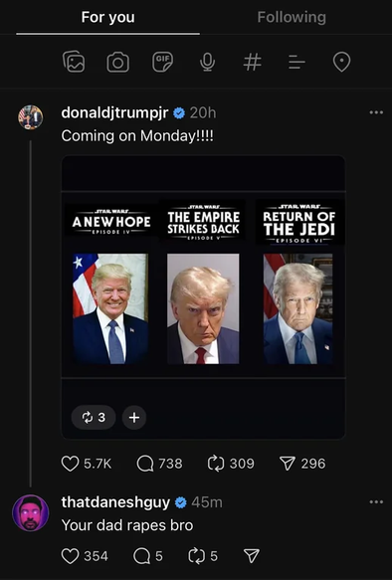Open more options on donaldjtrumpjr's post
Viewport: 392px width, 580px height.
pyautogui.click(x=376, y=112)
